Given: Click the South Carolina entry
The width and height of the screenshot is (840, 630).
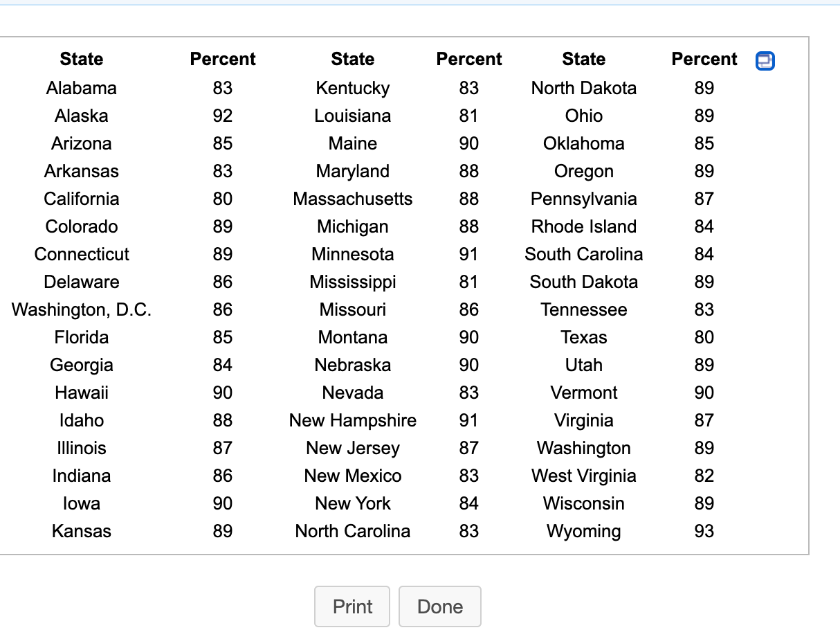Looking at the screenshot, I should [x=583, y=254].
